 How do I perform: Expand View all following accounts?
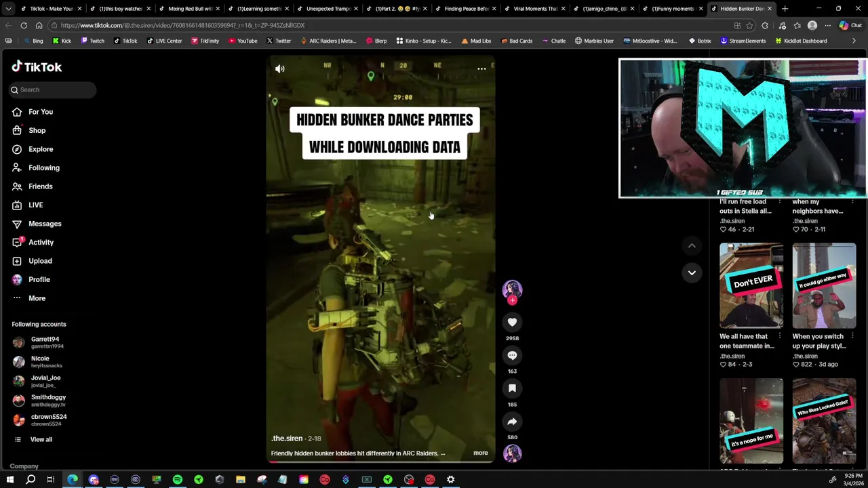pyautogui.click(x=41, y=439)
